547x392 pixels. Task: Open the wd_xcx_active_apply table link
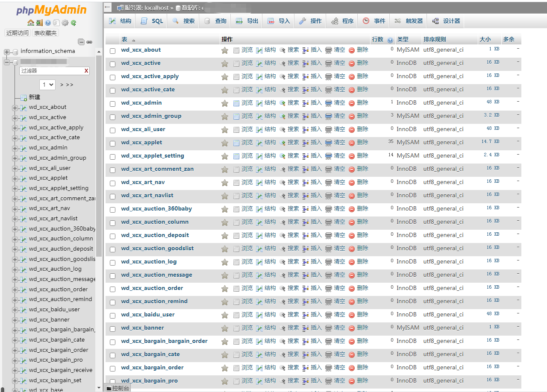pos(150,76)
